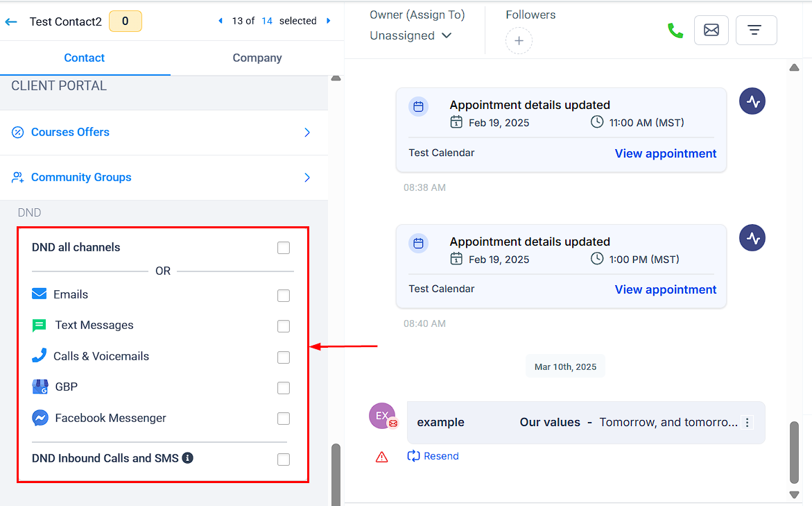Click the Resend link
This screenshot has width=812, height=506.
[x=441, y=456]
